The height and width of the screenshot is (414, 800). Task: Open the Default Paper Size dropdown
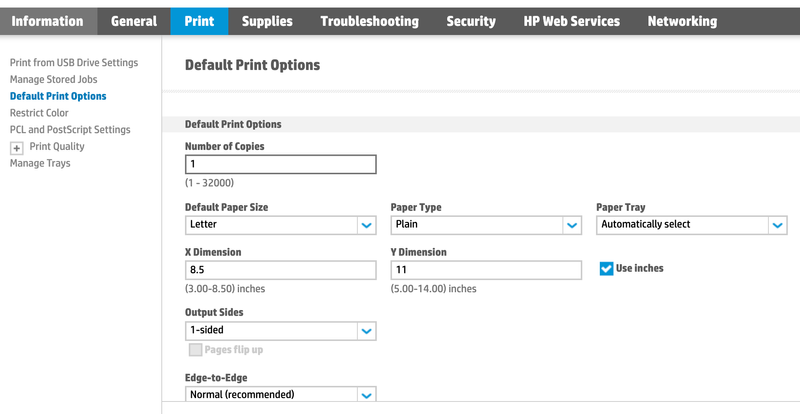pyautogui.click(x=281, y=225)
